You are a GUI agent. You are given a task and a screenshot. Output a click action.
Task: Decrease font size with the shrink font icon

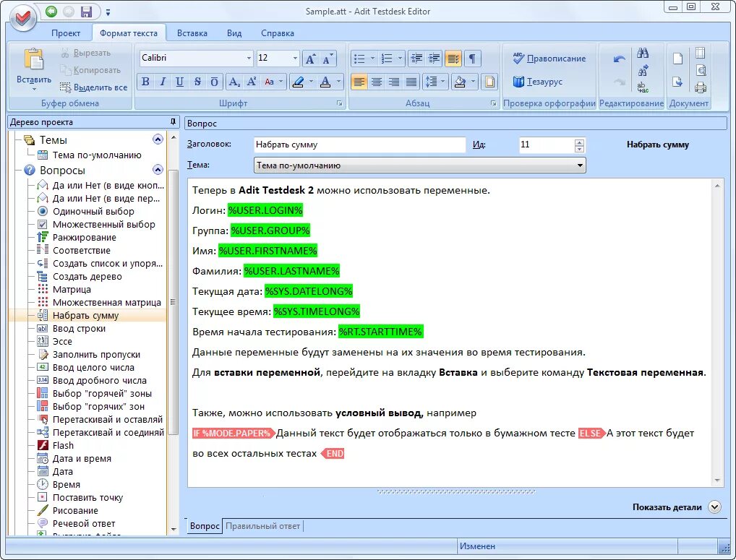(x=328, y=58)
